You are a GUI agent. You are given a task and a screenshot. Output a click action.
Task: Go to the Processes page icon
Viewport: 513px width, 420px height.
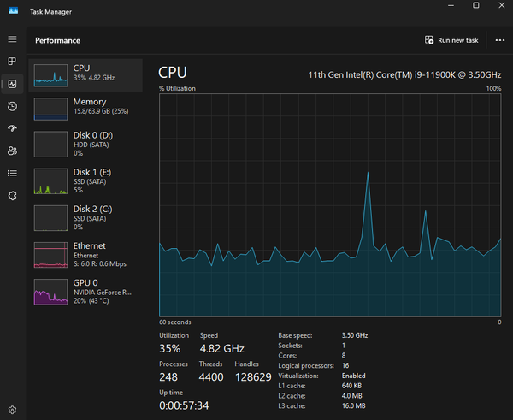[x=12, y=62]
